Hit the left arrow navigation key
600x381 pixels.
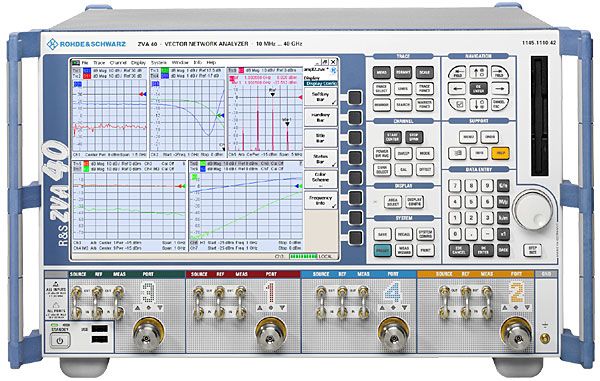click(x=457, y=88)
